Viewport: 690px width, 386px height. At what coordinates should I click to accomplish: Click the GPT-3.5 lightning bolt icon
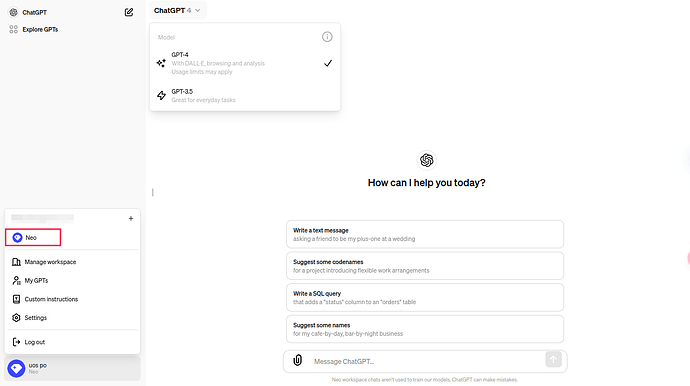161,96
